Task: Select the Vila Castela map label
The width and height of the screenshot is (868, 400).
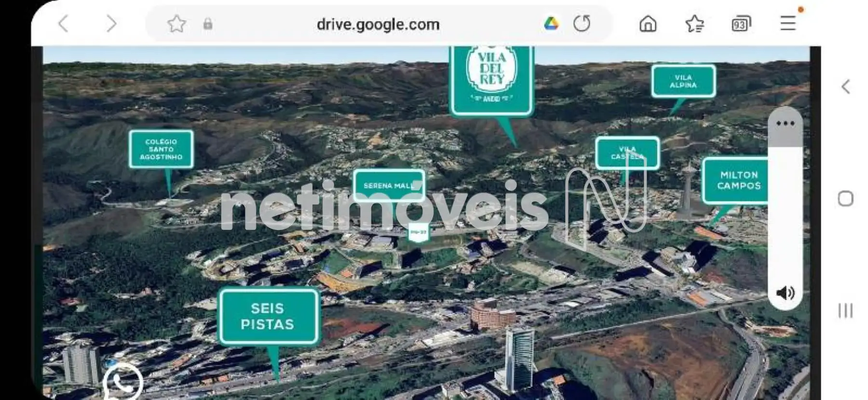Action: point(627,153)
